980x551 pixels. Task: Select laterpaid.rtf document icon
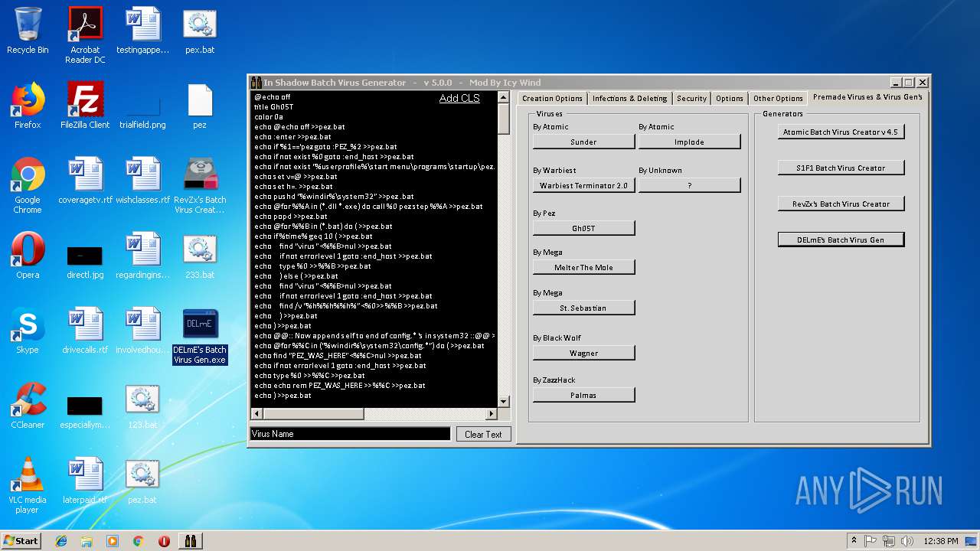(85, 481)
